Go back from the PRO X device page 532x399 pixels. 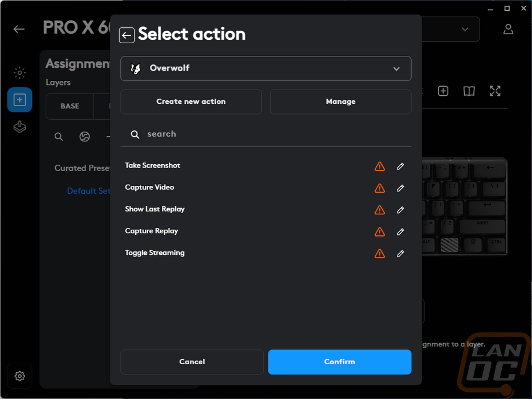coord(19,29)
